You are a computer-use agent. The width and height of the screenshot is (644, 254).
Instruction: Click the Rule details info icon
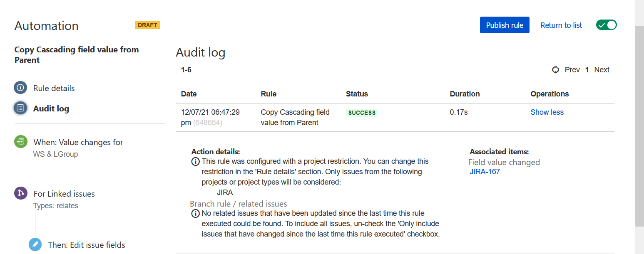[21, 88]
